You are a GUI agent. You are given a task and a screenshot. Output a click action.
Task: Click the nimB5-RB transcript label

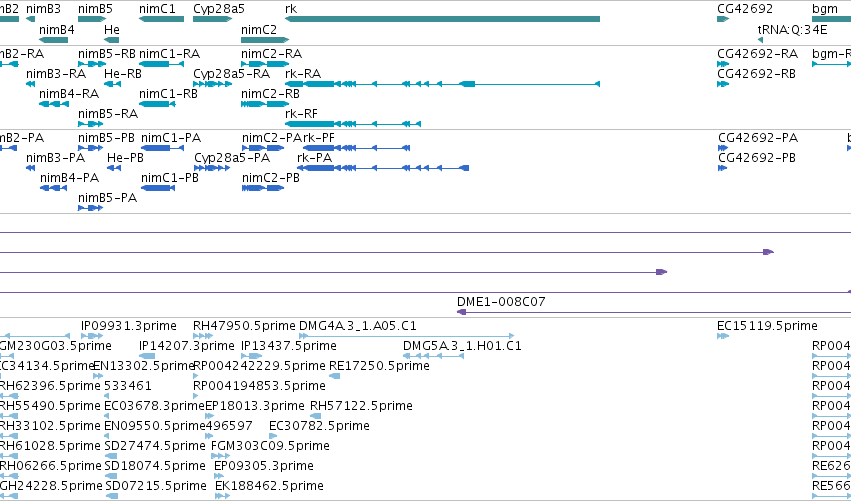[x=107, y=53]
